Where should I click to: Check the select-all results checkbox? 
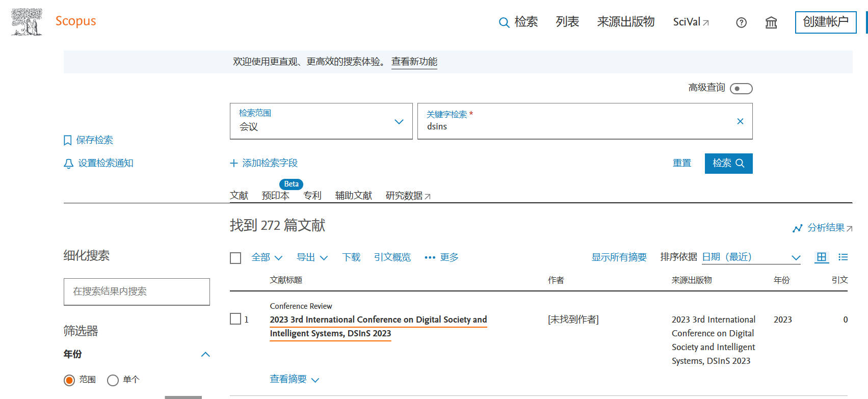tap(235, 258)
